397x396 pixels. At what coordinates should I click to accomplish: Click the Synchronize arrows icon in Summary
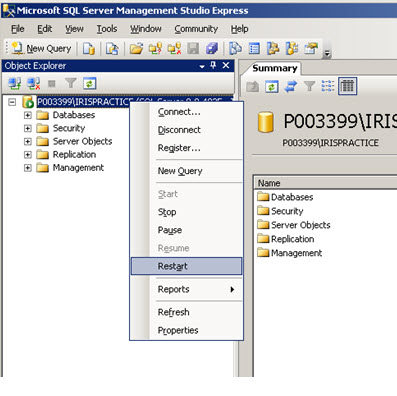(291, 87)
